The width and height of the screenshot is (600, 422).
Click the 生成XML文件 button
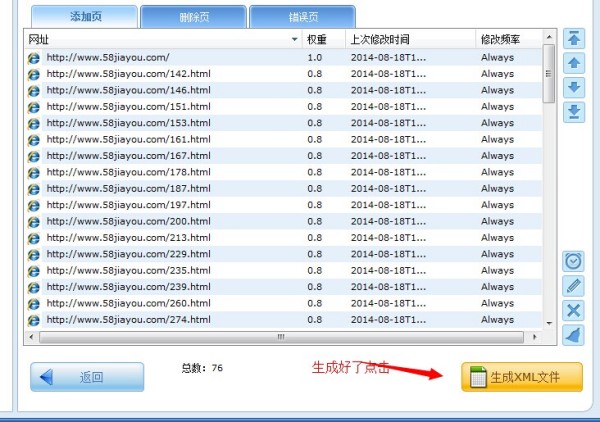click(x=522, y=377)
